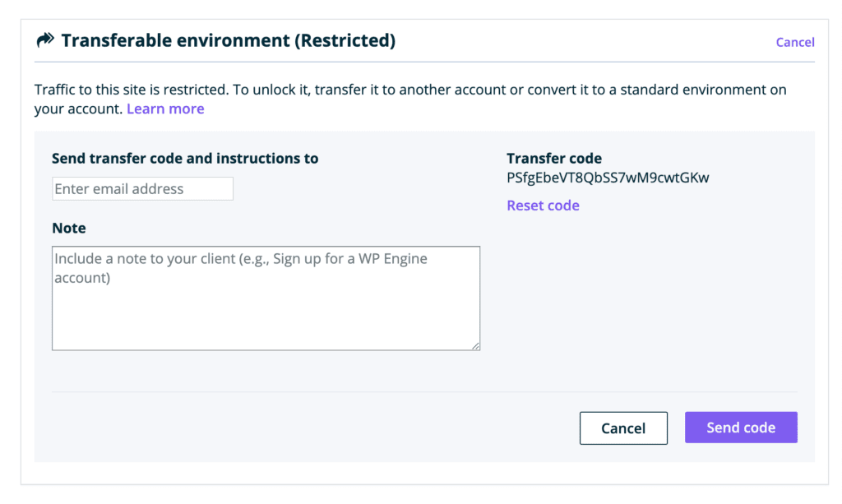Focus the Enter email address field

[x=142, y=189]
